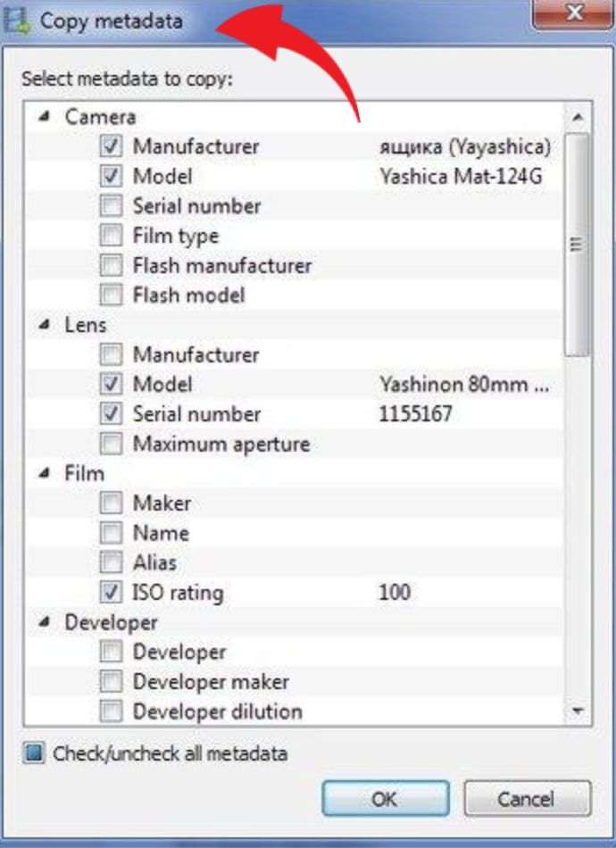Collapse the Camera group
The image size is (616, 848).
45,116
